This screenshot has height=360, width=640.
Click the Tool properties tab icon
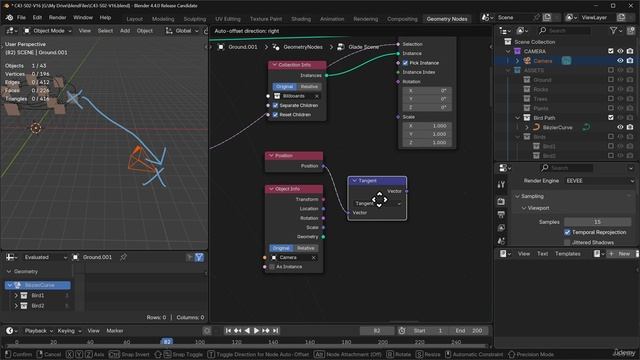coord(502,184)
